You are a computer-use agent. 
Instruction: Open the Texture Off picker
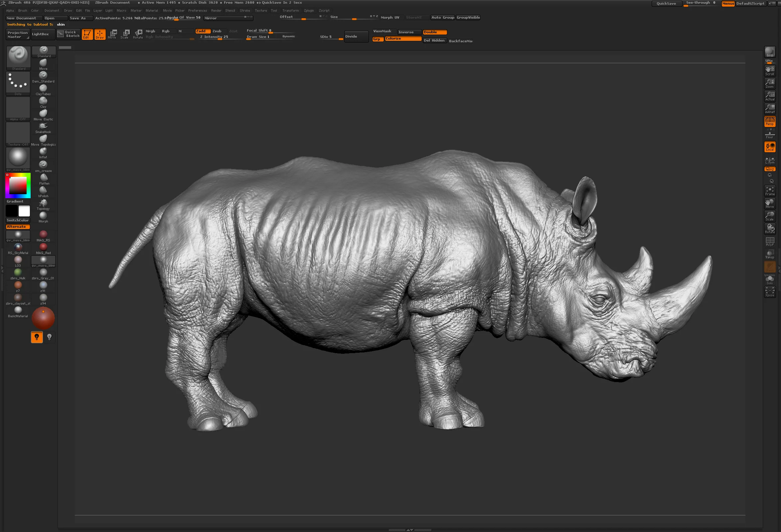[18, 134]
